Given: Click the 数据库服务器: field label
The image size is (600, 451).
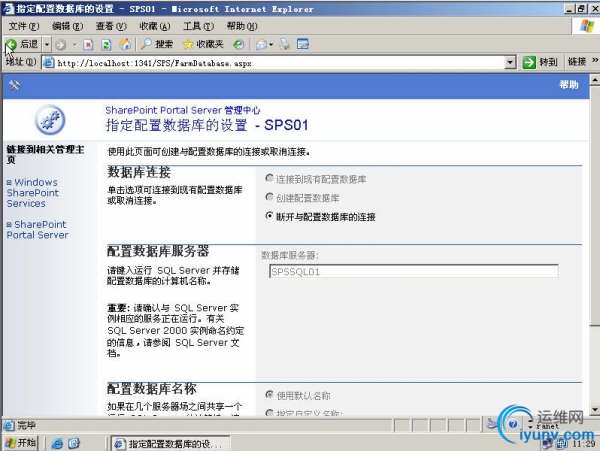Looking at the screenshot, I should (x=290, y=255).
